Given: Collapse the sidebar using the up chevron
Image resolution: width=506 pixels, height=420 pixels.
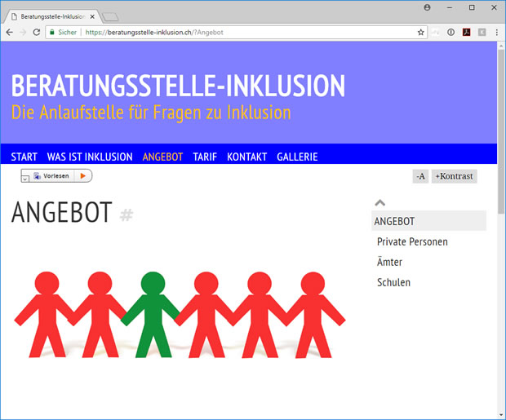Looking at the screenshot, I should point(379,202).
